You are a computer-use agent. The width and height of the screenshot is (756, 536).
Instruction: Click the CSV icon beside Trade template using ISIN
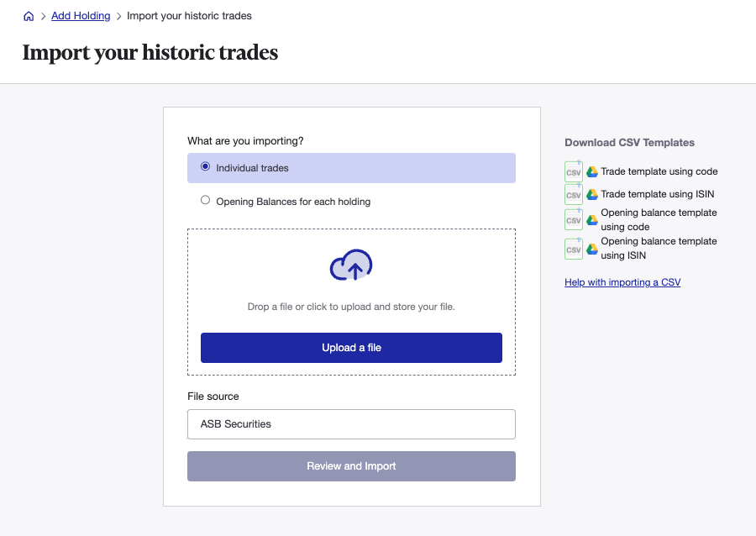coord(573,194)
